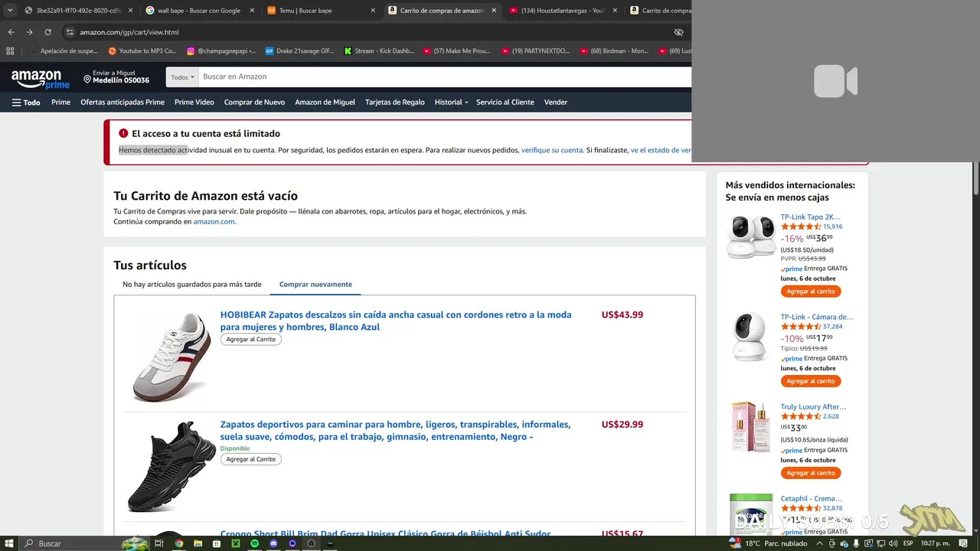Add black Zapatos deportivos to cart
The height and width of the screenshot is (551, 980).
point(251,459)
